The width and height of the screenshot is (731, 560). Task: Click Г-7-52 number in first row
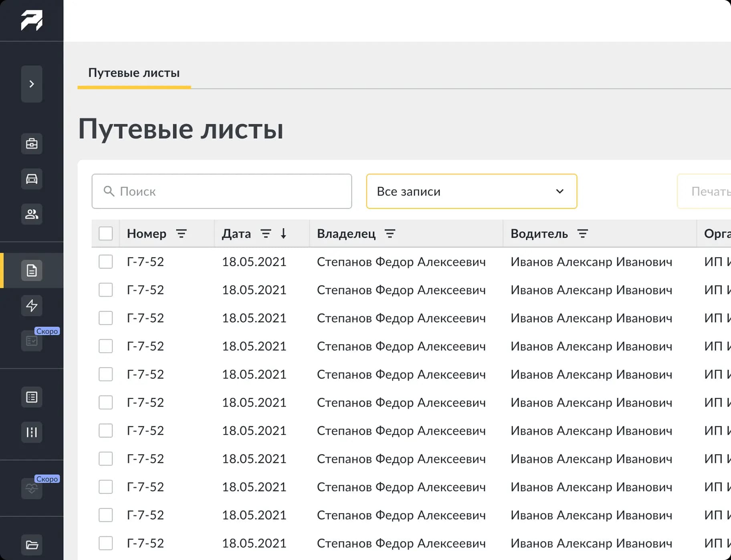click(x=145, y=262)
